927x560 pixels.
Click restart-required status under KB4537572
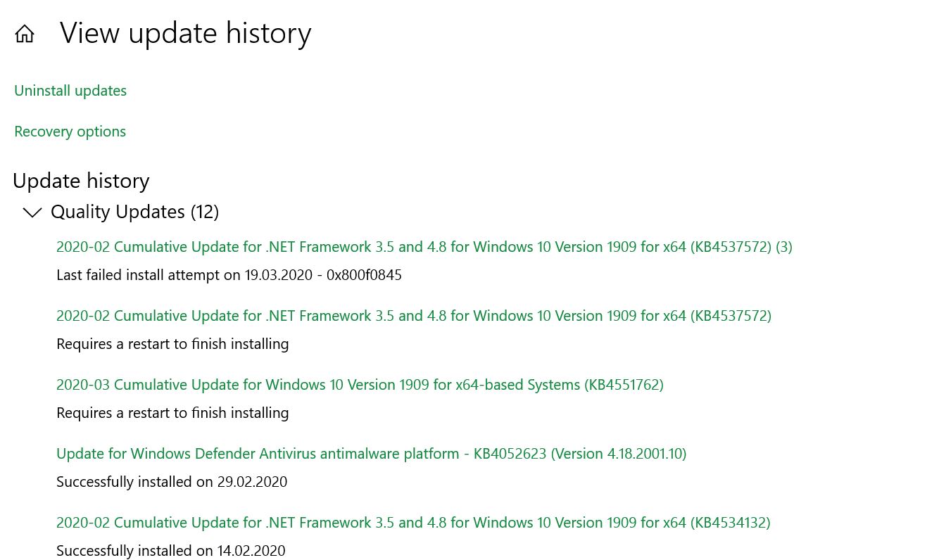tap(172, 344)
